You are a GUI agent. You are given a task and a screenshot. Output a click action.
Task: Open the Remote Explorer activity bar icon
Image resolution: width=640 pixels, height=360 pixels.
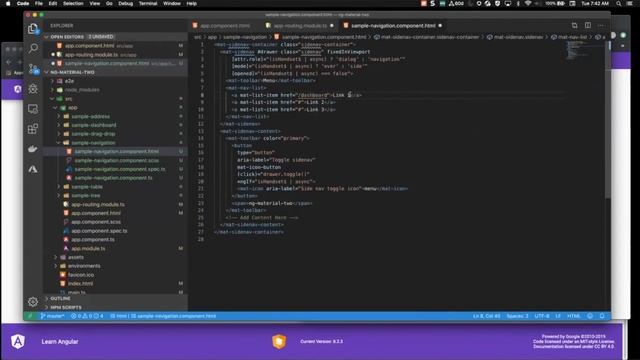click(33, 109)
